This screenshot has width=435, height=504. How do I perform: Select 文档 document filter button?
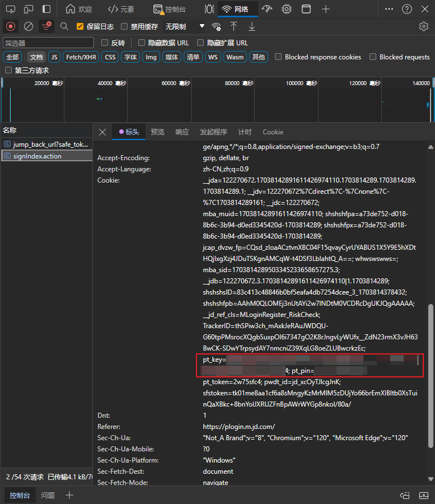36,57
